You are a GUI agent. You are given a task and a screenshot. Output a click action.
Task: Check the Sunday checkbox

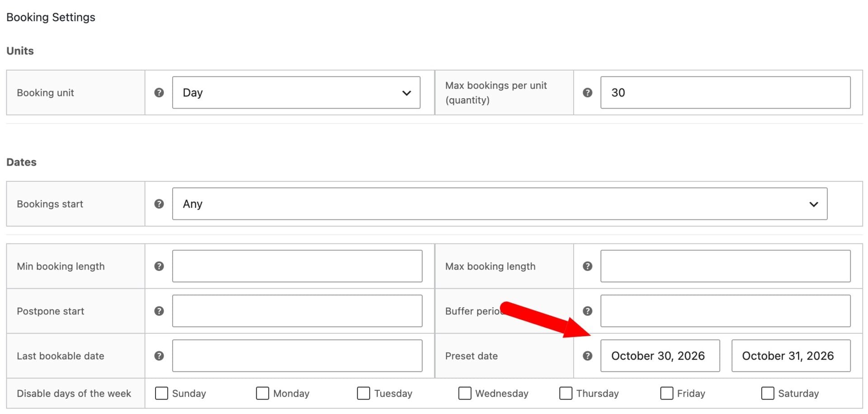[x=161, y=393]
